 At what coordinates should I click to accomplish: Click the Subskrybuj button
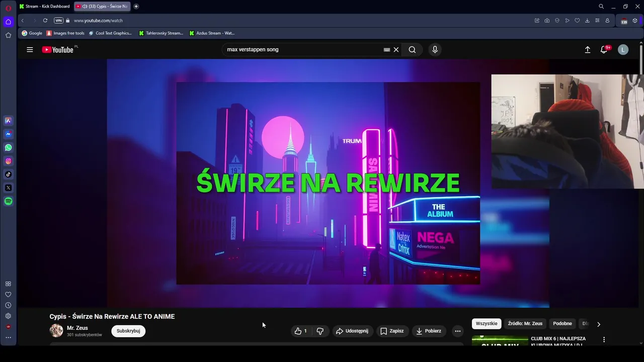pos(128,331)
